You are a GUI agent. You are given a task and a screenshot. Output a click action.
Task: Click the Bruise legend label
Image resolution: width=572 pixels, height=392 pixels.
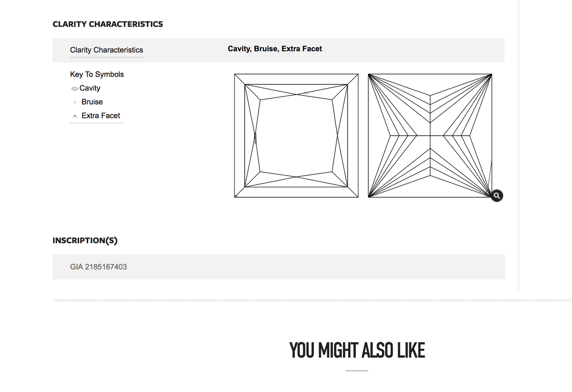pyautogui.click(x=92, y=102)
